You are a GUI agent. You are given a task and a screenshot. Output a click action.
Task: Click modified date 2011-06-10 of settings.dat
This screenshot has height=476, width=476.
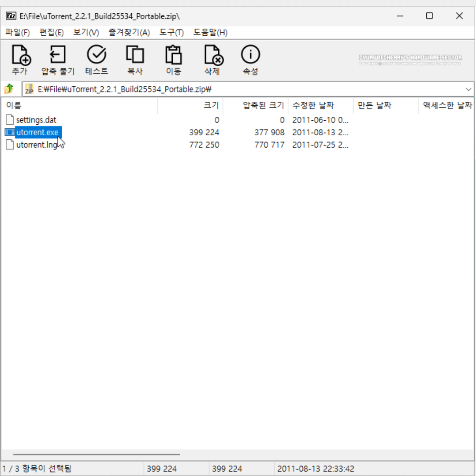320,120
